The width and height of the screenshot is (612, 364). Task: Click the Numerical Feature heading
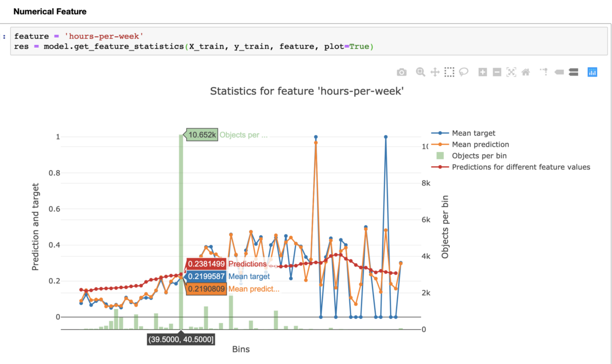pos(50,12)
